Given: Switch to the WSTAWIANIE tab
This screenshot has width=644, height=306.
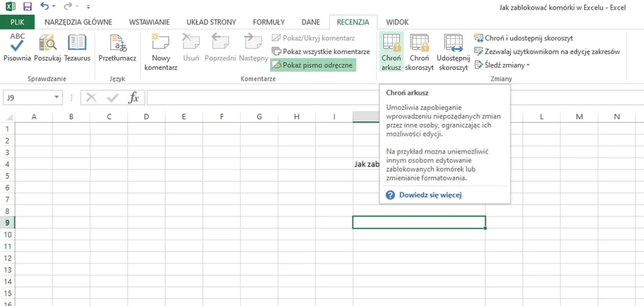Looking at the screenshot, I should (149, 22).
